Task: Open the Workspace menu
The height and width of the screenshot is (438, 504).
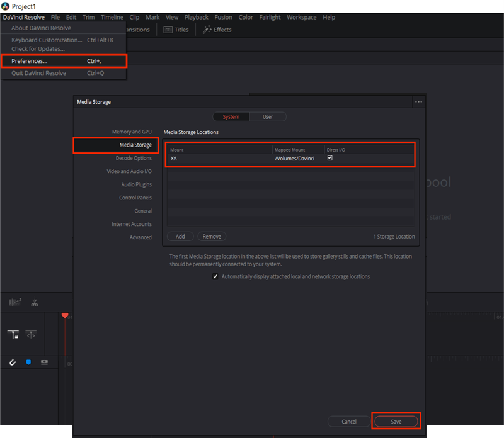Action: tap(302, 18)
